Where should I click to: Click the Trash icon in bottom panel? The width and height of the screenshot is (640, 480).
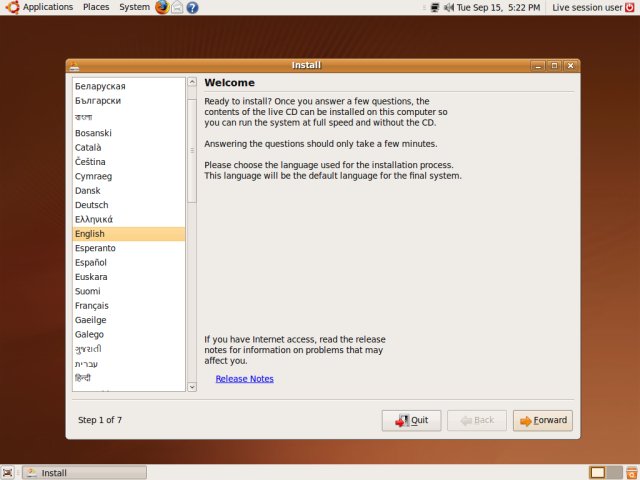pos(631,473)
